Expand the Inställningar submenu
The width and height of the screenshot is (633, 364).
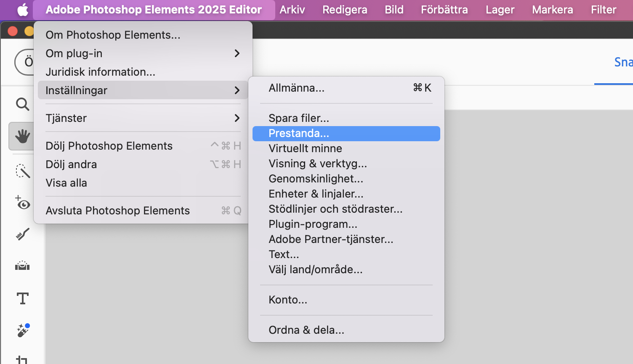(143, 90)
